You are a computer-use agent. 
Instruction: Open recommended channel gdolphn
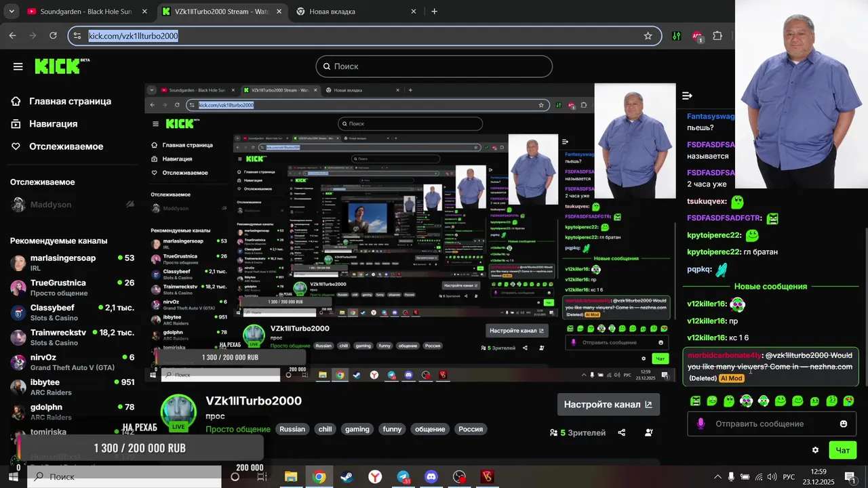pos(72,412)
